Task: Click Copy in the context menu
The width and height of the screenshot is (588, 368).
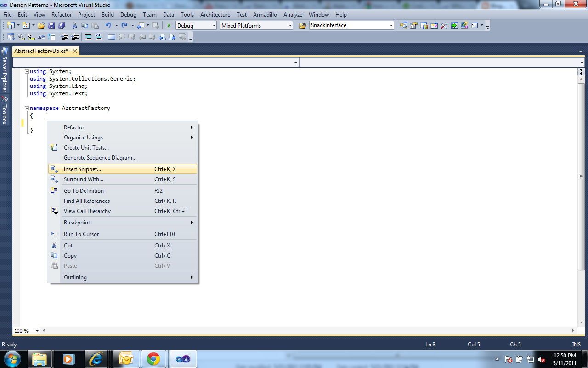Action: [x=123, y=256]
